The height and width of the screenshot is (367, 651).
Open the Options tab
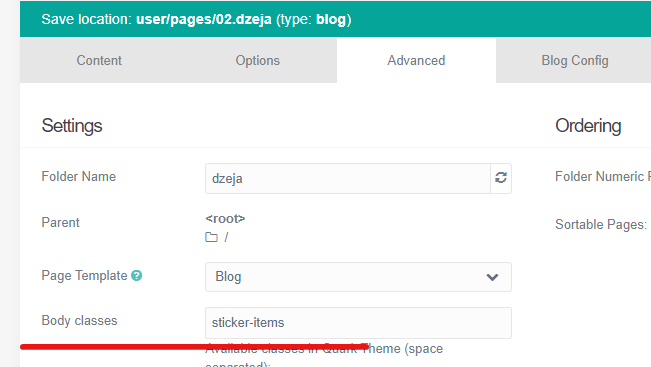[257, 61]
